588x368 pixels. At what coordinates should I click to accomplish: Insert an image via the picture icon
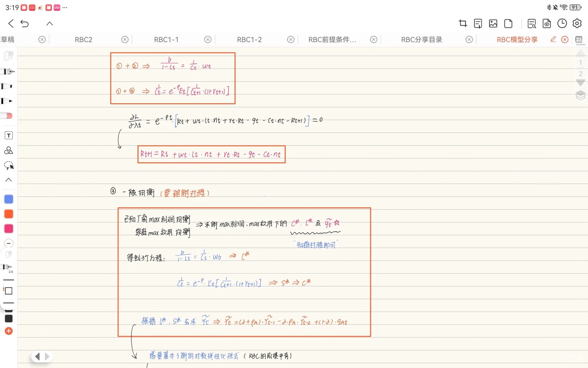[x=493, y=24]
